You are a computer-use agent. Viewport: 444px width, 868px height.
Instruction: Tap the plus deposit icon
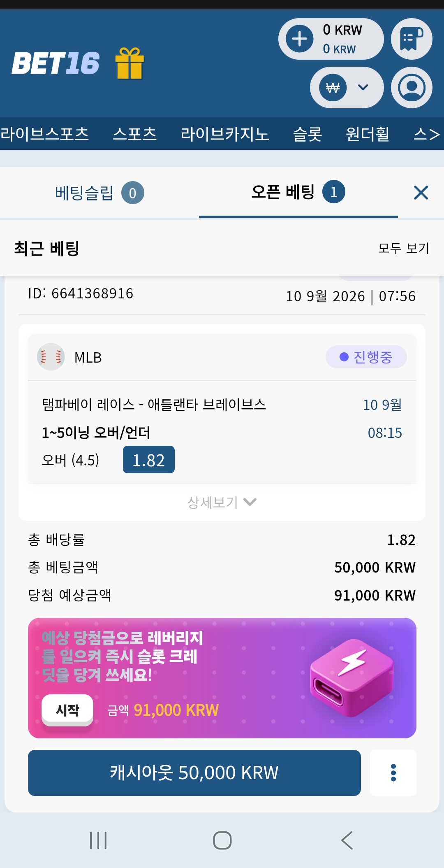pos(299,39)
